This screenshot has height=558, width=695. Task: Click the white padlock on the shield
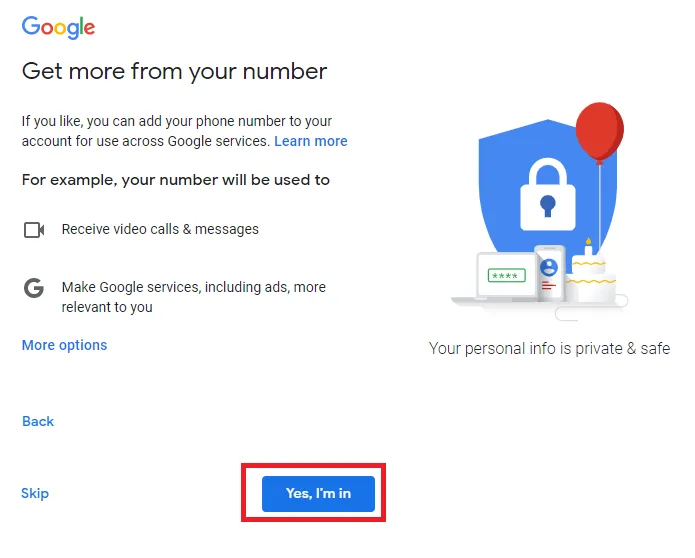click(547, 195)
